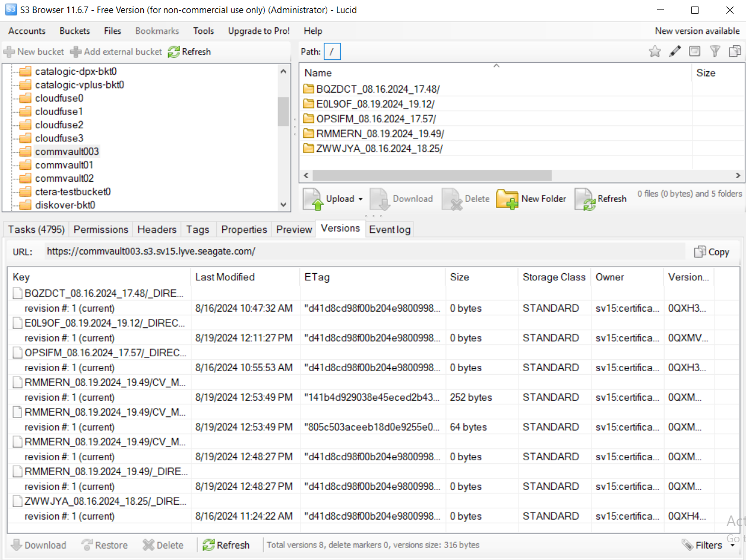Click the Size column header in the file list
The height and width of the screenshot is (560, 746).
(x=717, y=73)
